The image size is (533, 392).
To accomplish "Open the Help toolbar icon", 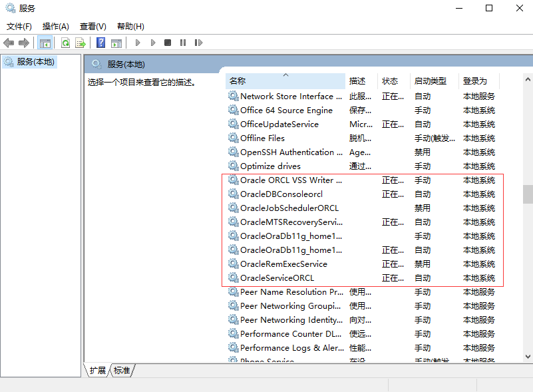I will coord(101,43).
